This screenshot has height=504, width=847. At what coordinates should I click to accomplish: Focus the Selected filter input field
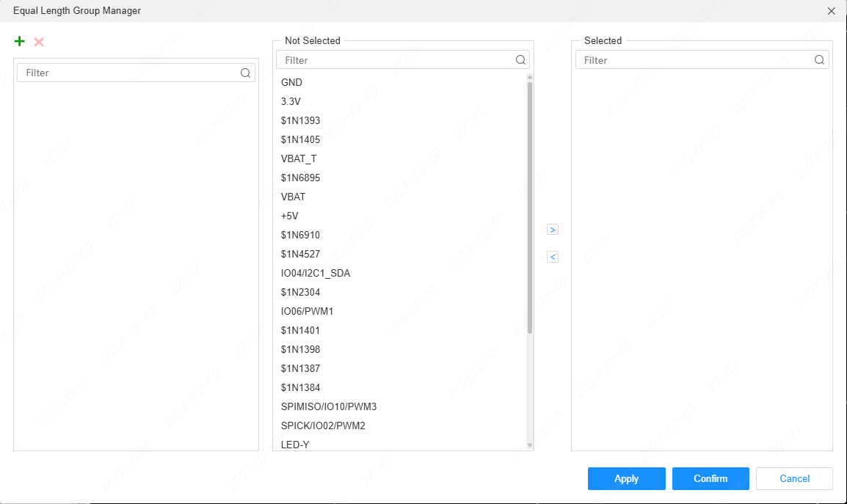point(694,60)
